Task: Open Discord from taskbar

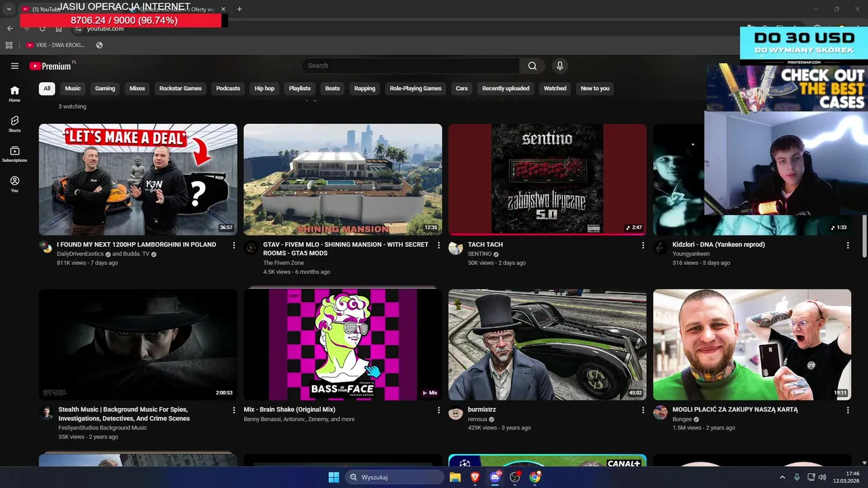Action: point(495,477)
